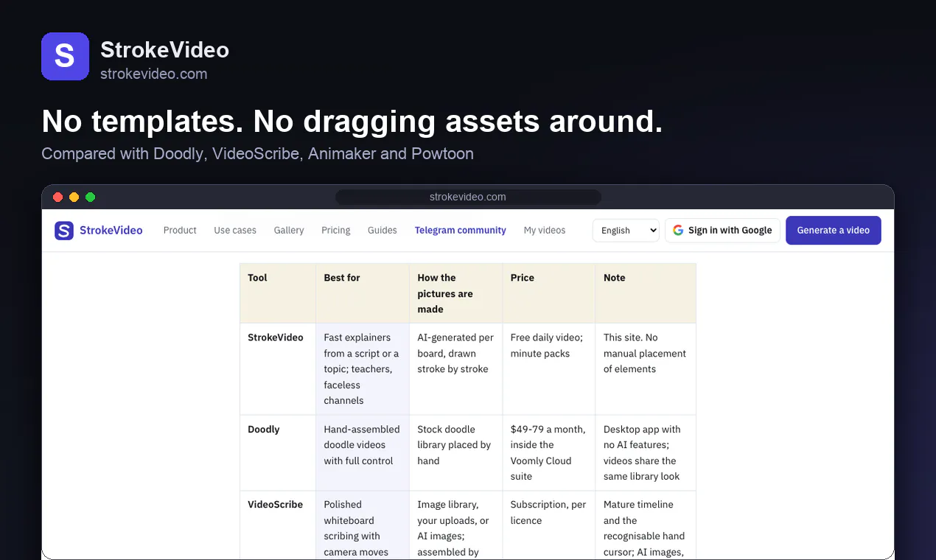Go to the Gallery page
936x560 pixels.
[x=289, y=231]
